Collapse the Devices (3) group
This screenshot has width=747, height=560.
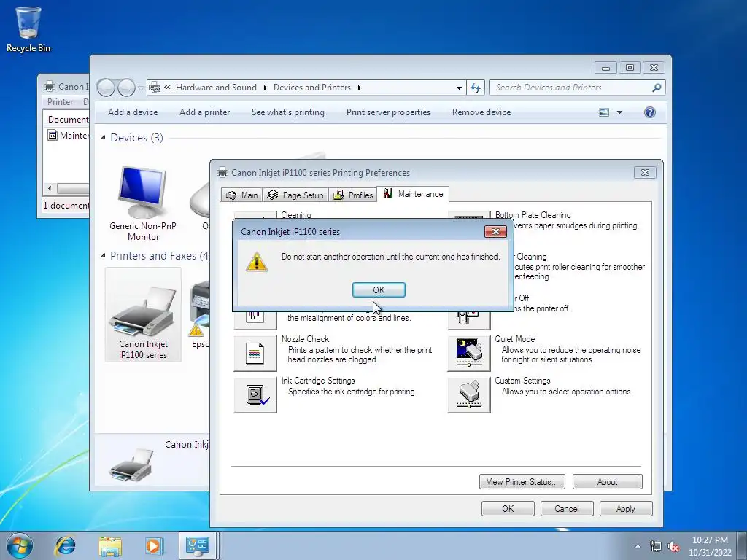(103, 138)
